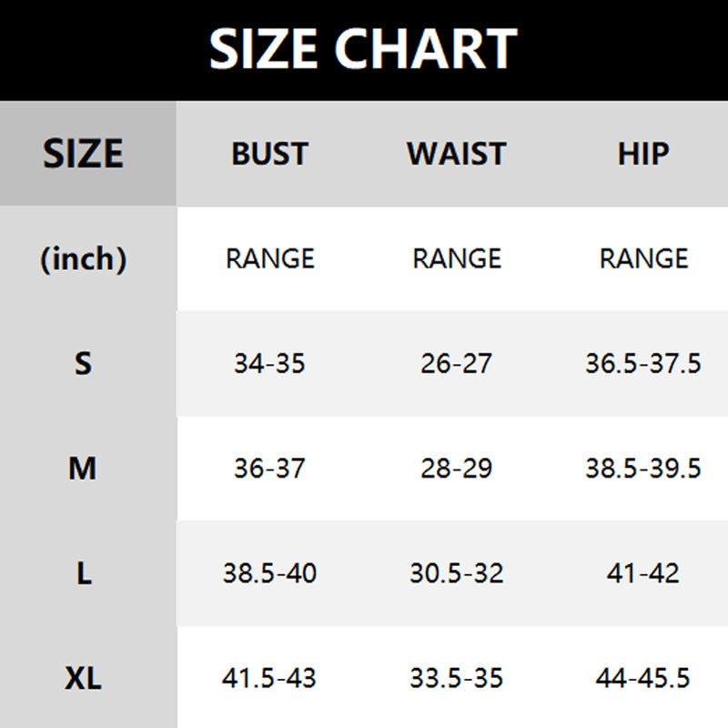Viewport: 728px width, 728px height.
Task: Click the 44-45.5 hip value
Action: pyautogui.click(x=643, y=679)
